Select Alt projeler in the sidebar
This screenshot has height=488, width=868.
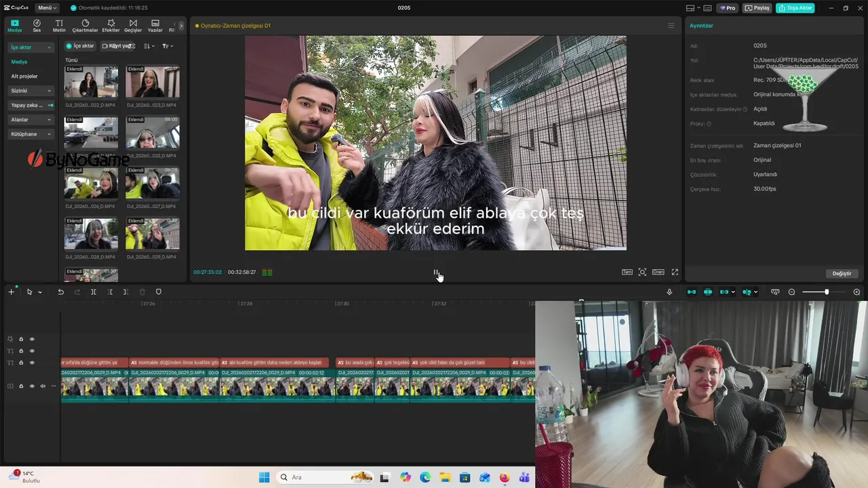click(x=24, y=76)
